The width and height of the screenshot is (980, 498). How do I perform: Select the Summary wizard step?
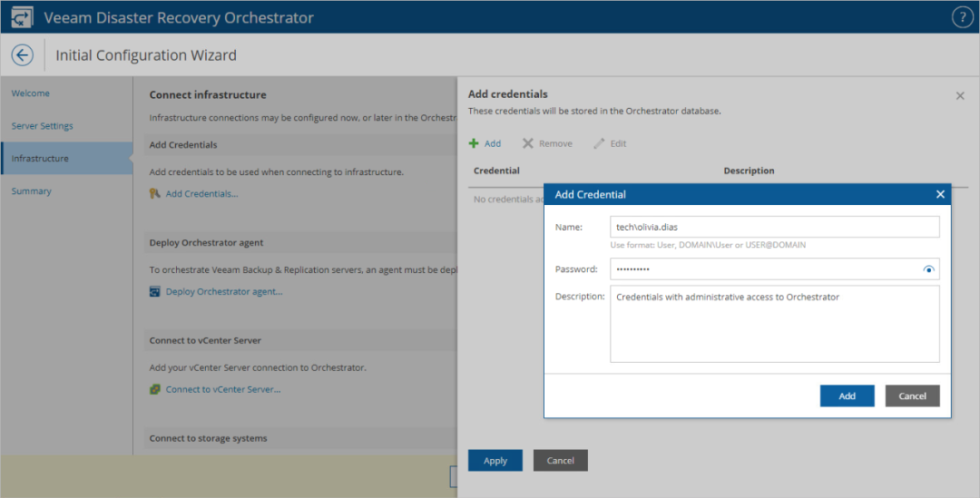point(32,191)
